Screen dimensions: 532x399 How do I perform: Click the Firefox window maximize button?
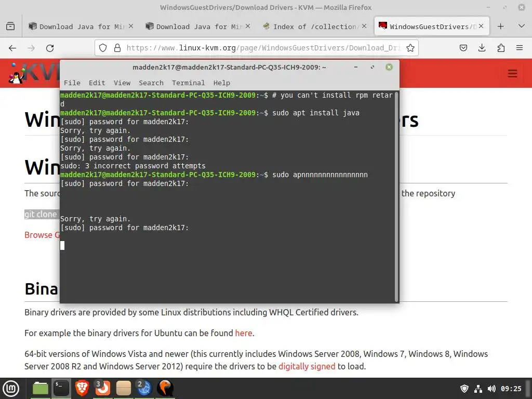point(505,7)
